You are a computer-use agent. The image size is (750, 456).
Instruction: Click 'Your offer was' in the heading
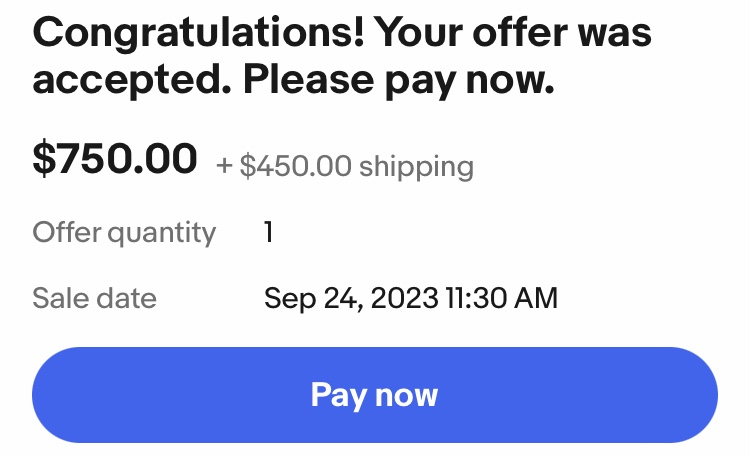pyautogui.click(x=513, y=35)
